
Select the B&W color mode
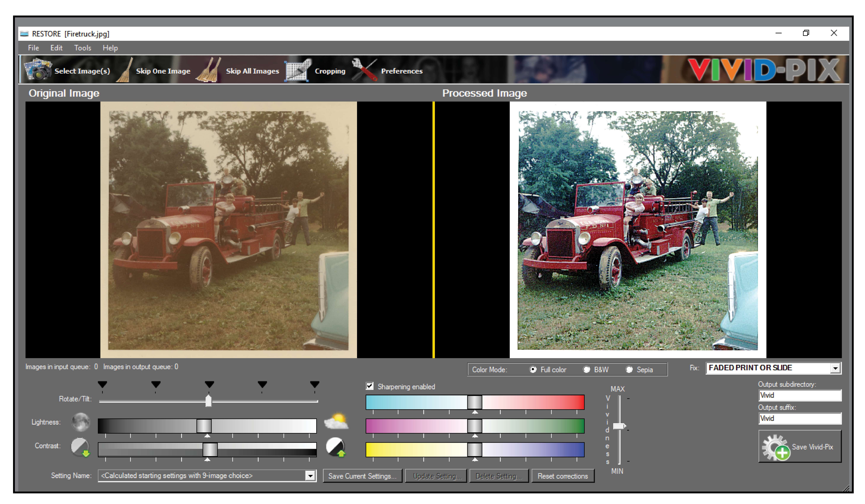point(586,370)
